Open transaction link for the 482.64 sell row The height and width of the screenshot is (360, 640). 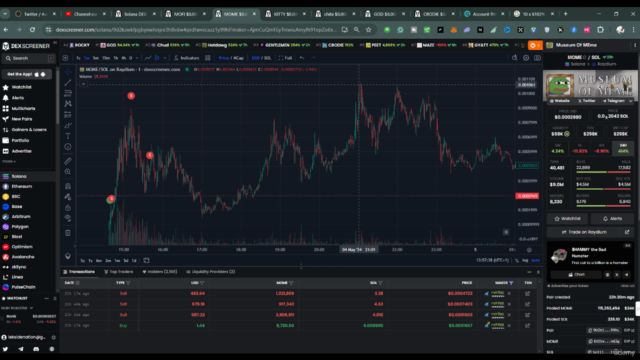point(527,293)
